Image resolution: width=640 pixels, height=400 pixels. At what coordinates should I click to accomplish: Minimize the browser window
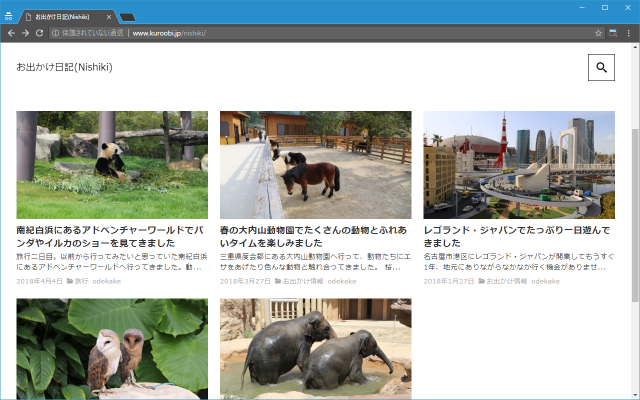[582, 7]
